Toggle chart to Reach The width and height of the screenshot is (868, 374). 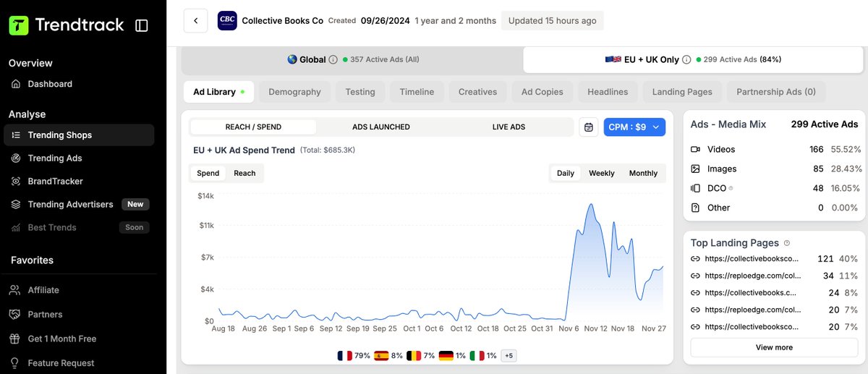(244, 174)
